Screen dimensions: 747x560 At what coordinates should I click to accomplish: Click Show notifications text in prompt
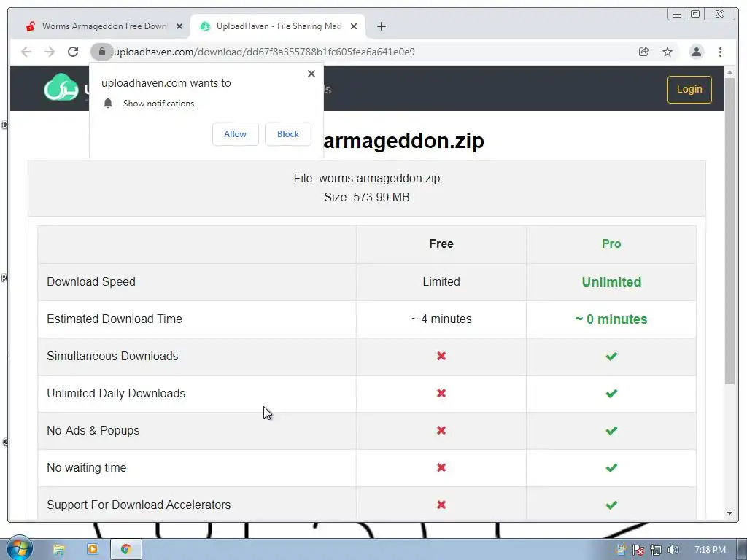pos(158,104)
